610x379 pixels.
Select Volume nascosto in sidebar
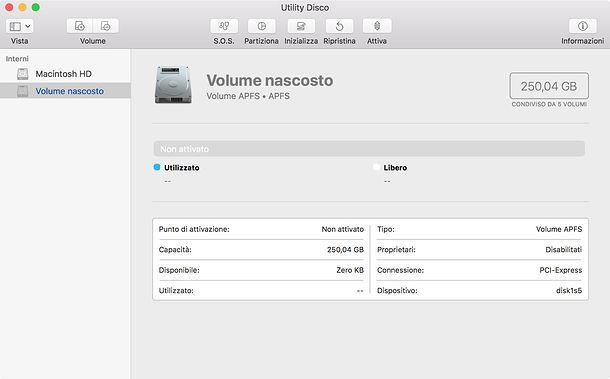(x=65, y=91)
